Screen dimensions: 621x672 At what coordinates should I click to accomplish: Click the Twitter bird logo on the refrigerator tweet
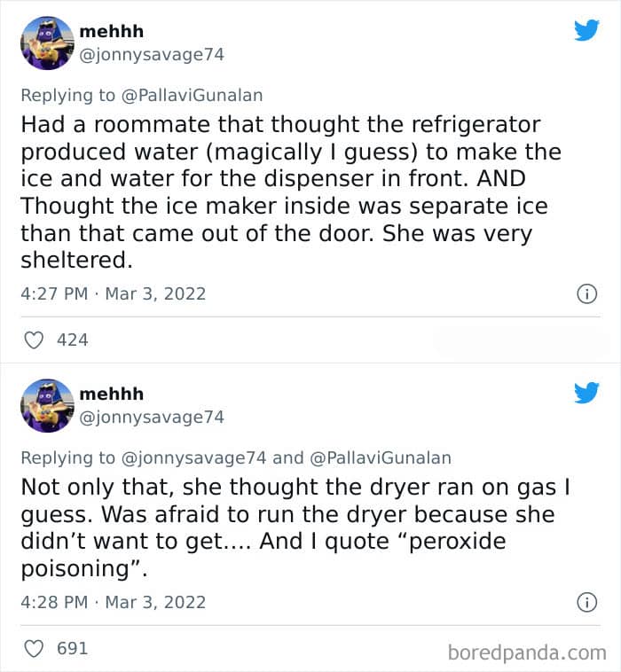tap(586, 30)
